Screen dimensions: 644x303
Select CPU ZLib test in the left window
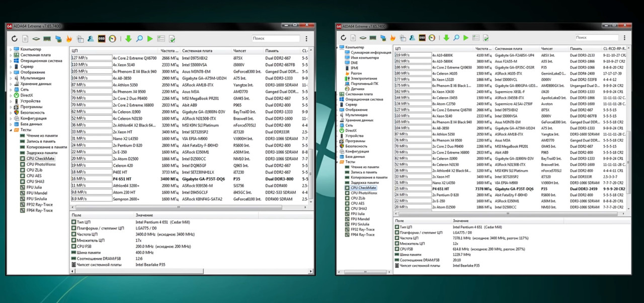point(35,170)
